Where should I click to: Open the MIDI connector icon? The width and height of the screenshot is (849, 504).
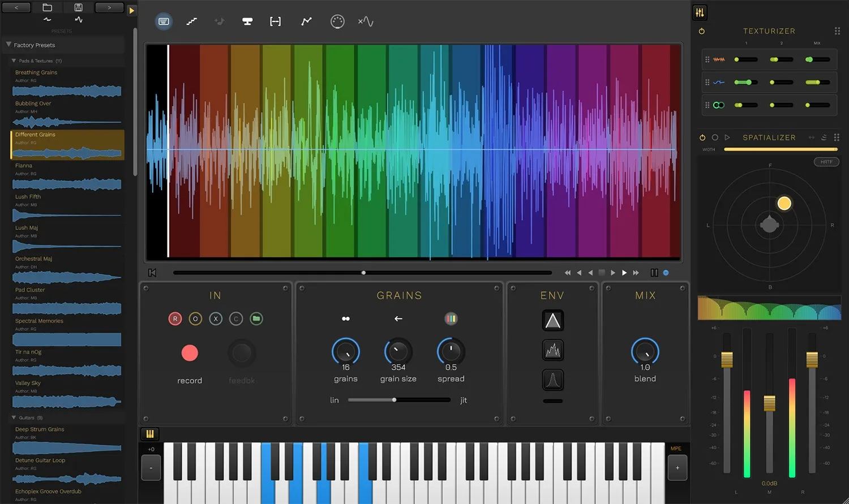tap(337, 21)
